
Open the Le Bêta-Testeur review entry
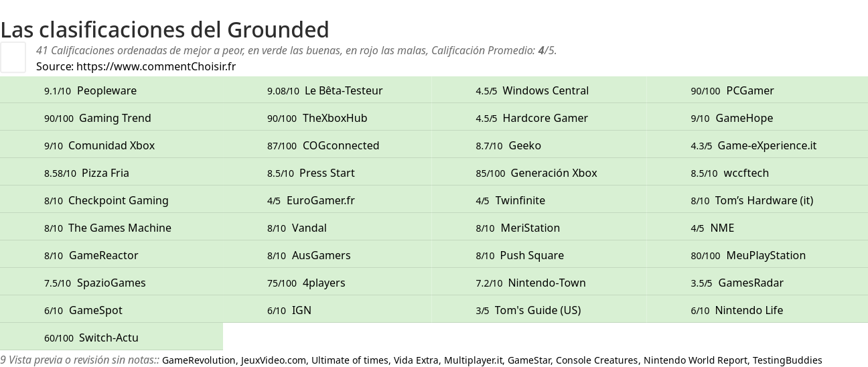[327, 90]
